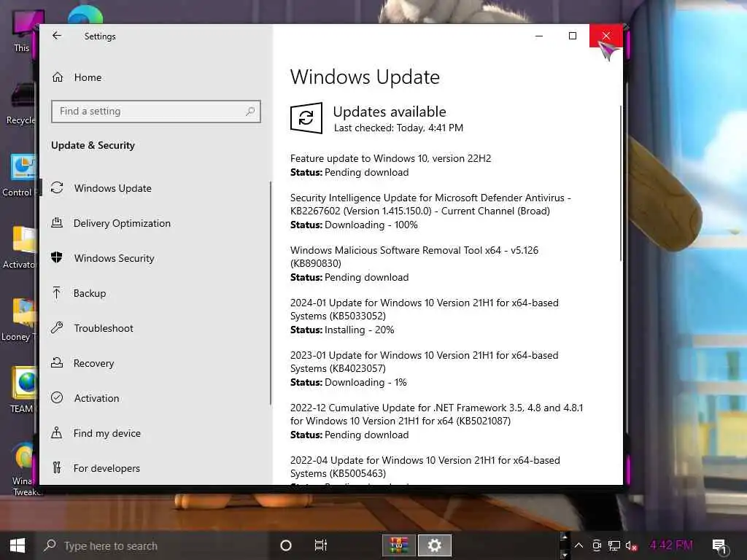Click the Update & Security heading

pyautogui.click(x=93, y=145)
